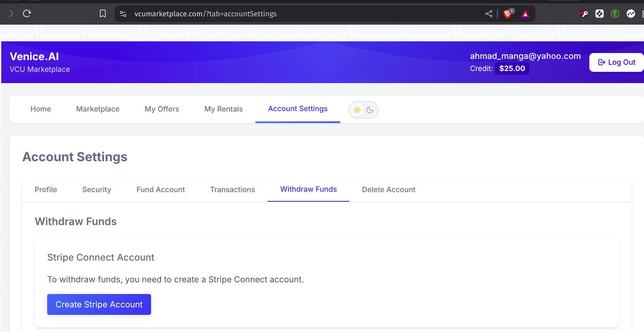
Task: Select the Withdraw Funds sub-tab
Action: [x=308, y=189]
